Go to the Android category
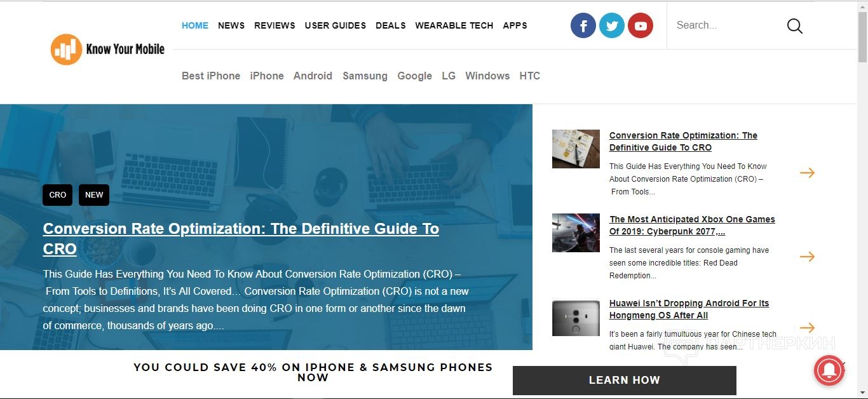Screen dimensions: 868x399 (313, 76)
